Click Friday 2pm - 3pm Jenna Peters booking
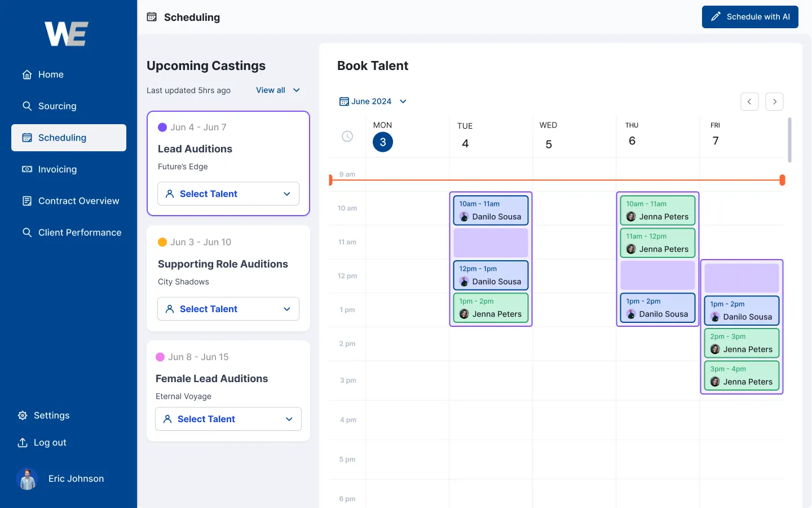Screen dimensions: 812x508 [742, 343]
